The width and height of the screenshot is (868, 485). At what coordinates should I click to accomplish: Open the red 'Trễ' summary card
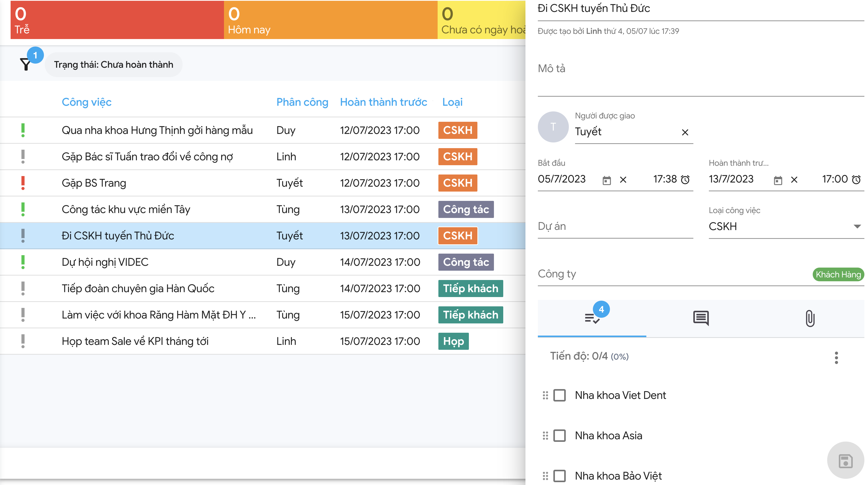[x=117, y=20]
